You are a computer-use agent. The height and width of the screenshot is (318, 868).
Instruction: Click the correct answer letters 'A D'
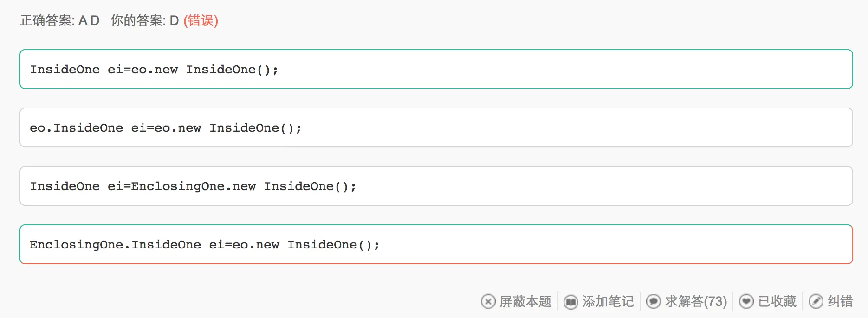coord(89,20)
